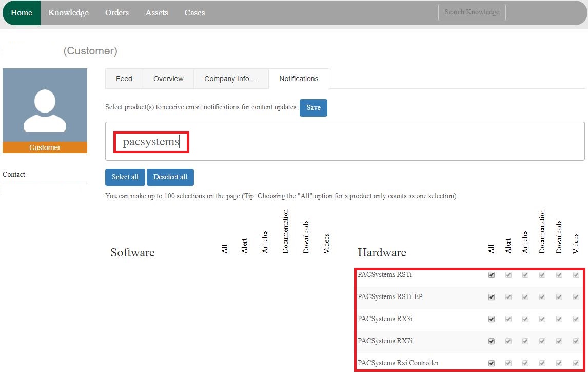Image resolution: width=588 pixels, height=373 pixels.
Task: Click the Contact label in sidebar
Action: (x=14, y=174)
